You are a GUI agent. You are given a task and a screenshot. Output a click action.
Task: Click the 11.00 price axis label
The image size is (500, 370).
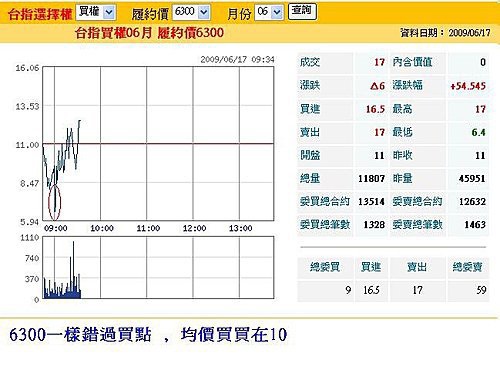[27, 145]
